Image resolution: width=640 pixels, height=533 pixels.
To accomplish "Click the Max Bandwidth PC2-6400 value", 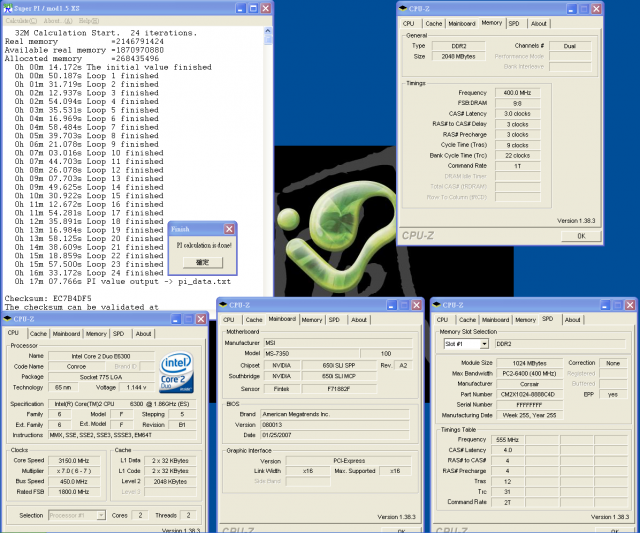I will click(529, 374).
